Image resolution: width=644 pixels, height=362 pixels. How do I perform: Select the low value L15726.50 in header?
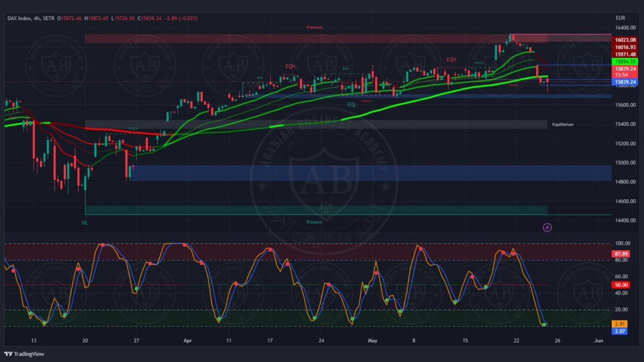tap(123, 18)
